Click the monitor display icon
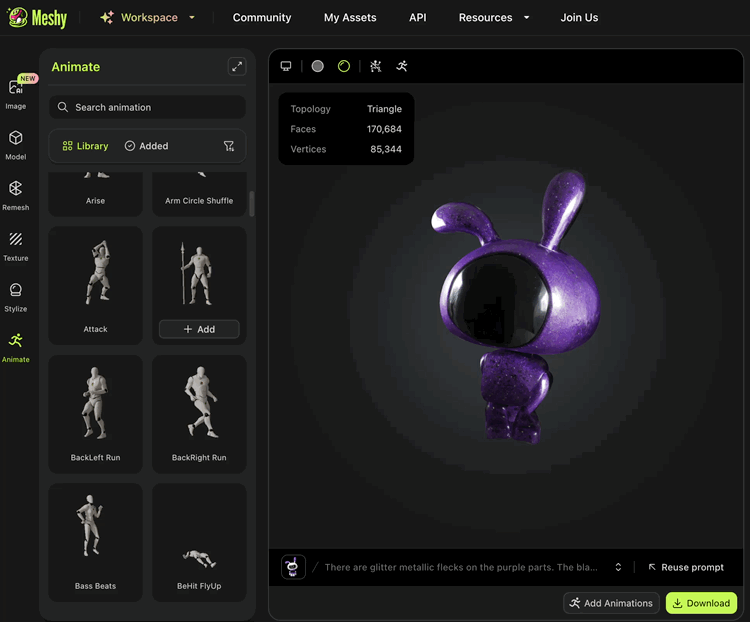The width and height of the screenshot is (750, 622). tap(286, 66)
